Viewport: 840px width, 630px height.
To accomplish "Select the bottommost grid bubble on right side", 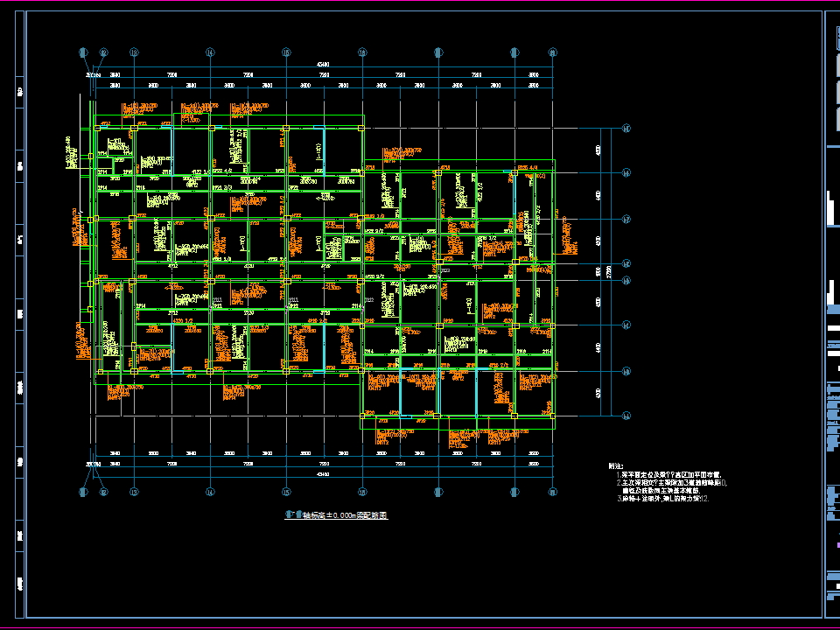I will (x=626, y=416).
